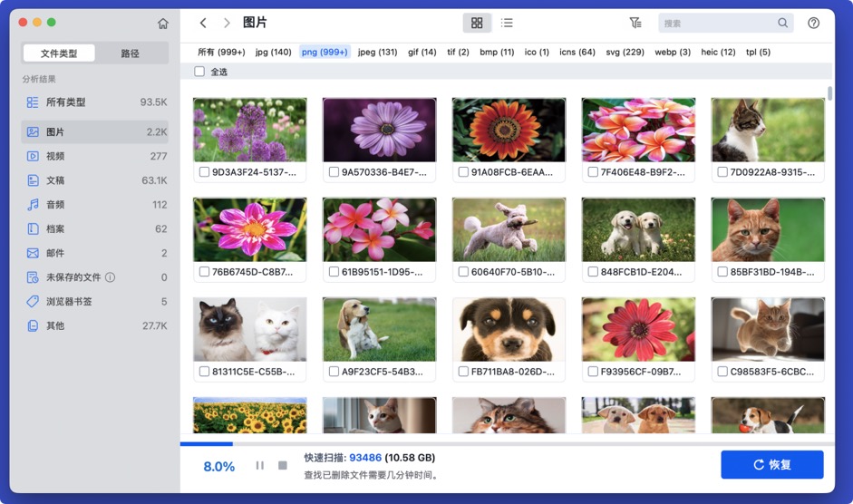The height and width of the screenshot is (504, 853).
Task: Switch to the 路径 tab
Action: tap(130, 53)
